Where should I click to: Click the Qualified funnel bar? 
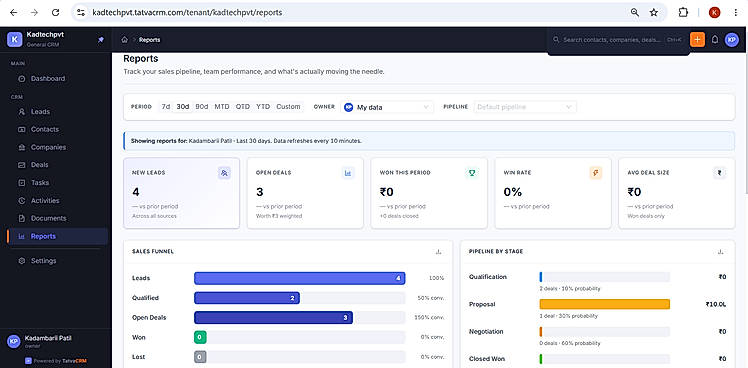point(247,298)
